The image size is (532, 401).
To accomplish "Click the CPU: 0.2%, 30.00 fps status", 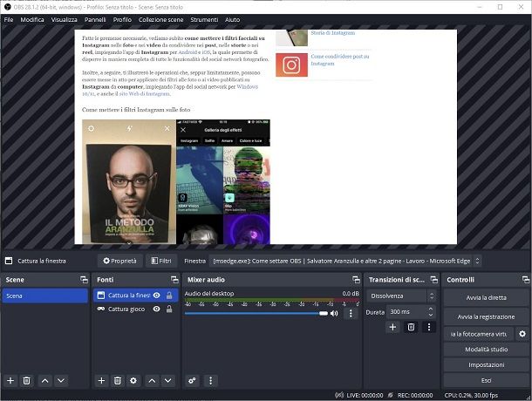I will point(471,395).
